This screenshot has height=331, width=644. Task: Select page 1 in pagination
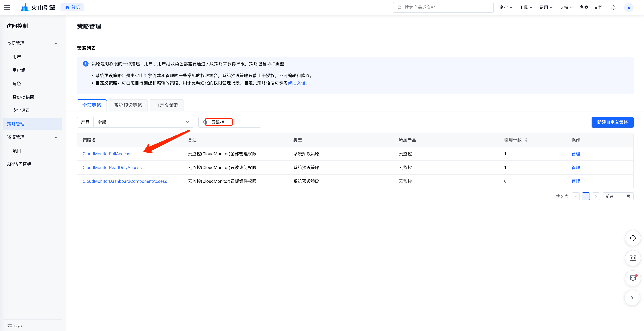coord(586,196)
